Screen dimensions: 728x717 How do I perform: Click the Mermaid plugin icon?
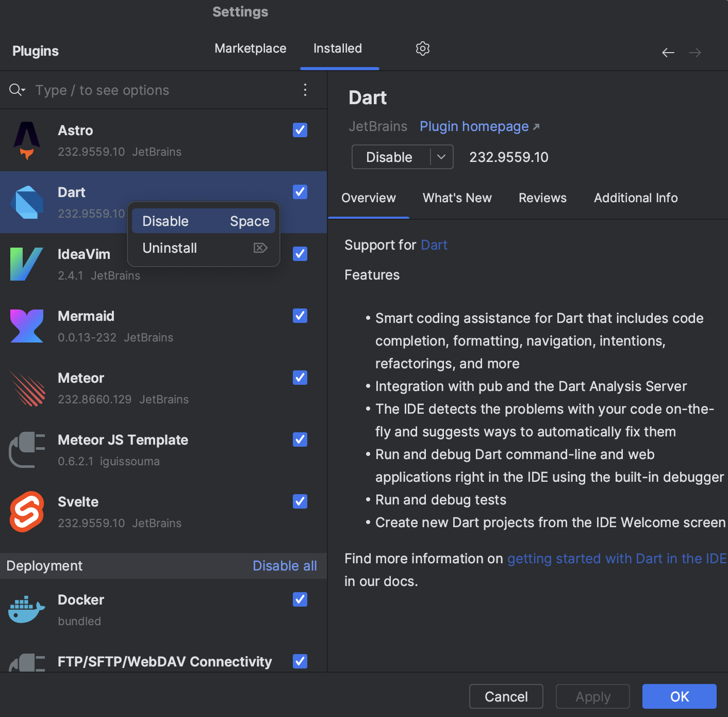click(x=26, y=325)
